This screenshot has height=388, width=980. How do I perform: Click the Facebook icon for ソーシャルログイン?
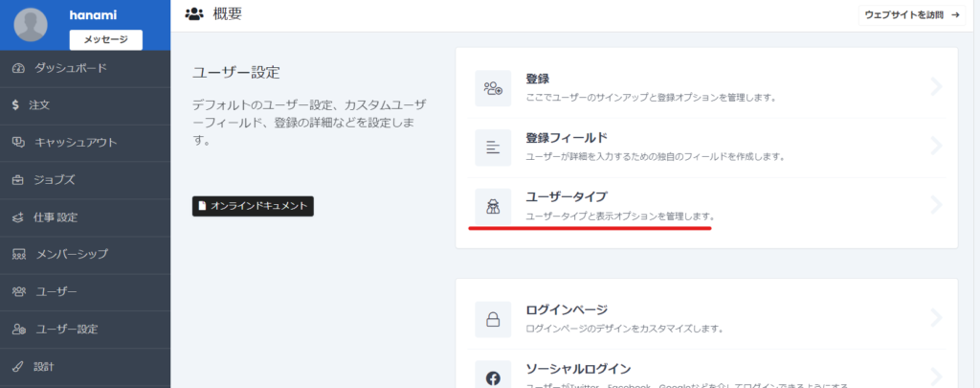(x=493, y=377)
